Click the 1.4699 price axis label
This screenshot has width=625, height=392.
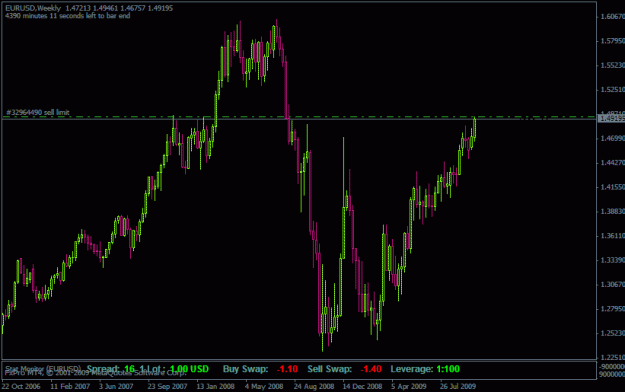[612, 138]
